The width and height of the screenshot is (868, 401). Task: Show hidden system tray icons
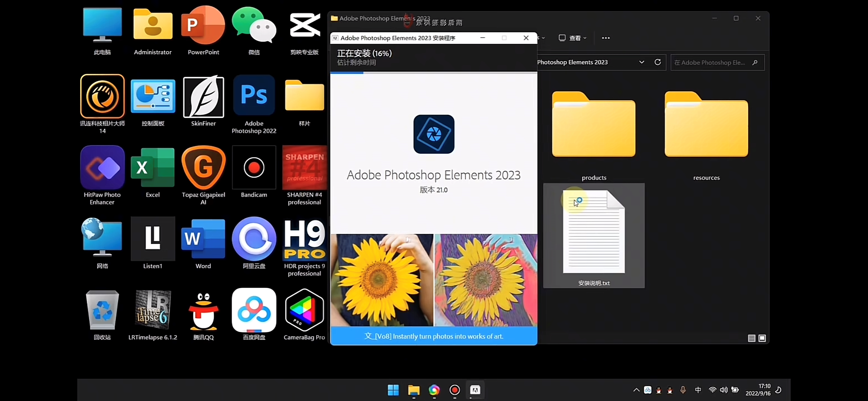coord(636,390)
